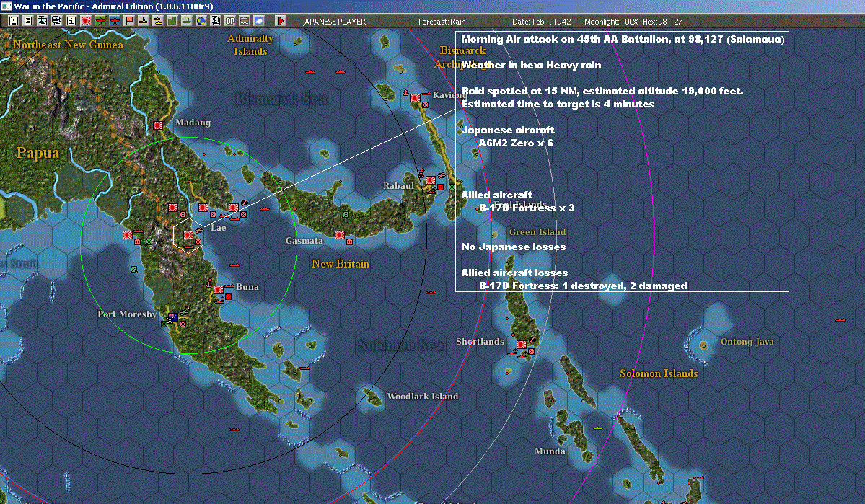The width and height of the screenshot is (865, 504).
Task: Click 'B-17D Fortress x 3' line
Action: [x=527, y=208]
